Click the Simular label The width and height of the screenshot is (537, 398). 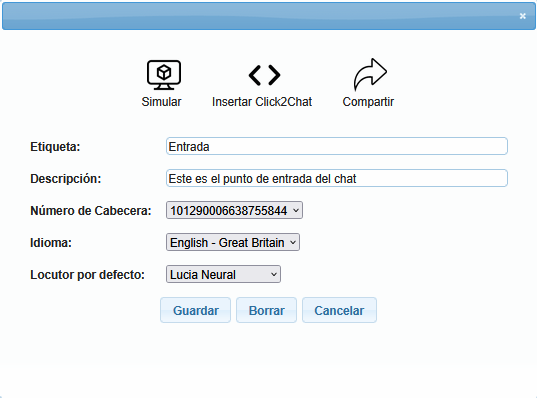coord(161,102)
